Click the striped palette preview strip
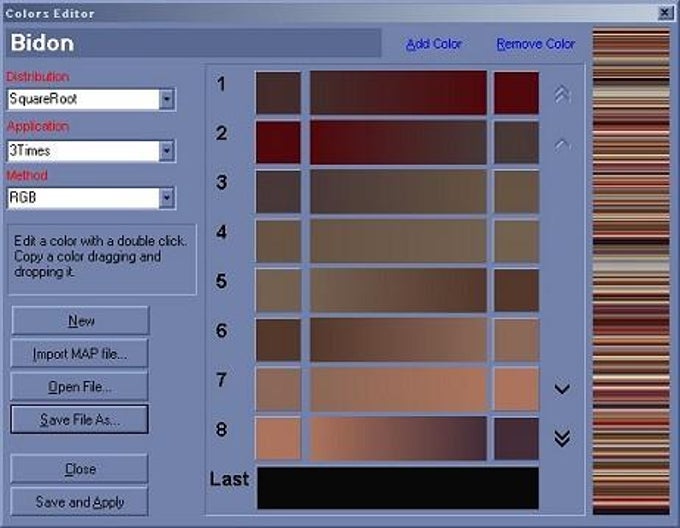 (631, 271)
